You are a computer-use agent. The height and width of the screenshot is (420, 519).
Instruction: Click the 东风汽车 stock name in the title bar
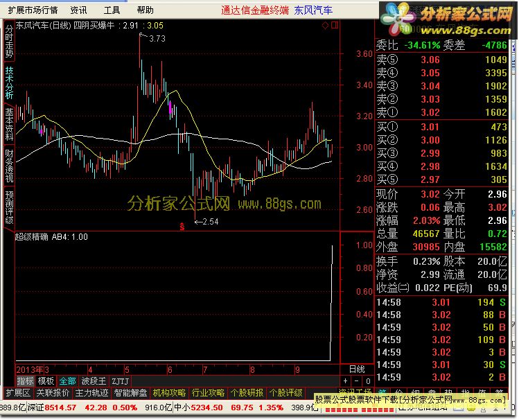(x=313, y=10)
